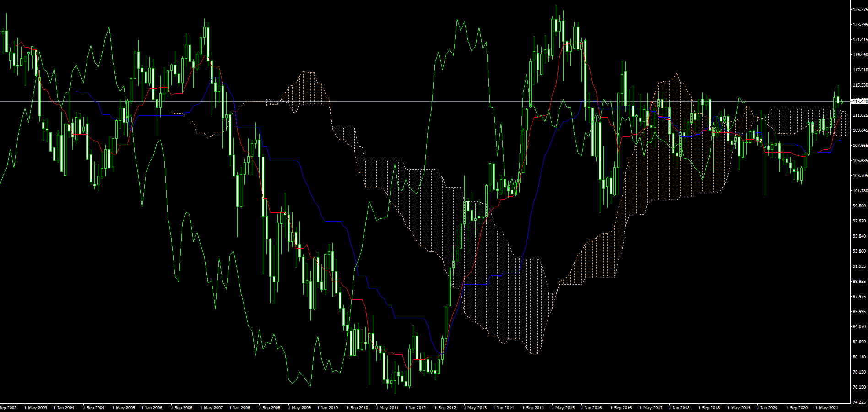This screenshot has height=412, width=868.
Task: Pick 1 May 2005 on time axis
Action: click(123, 407)
